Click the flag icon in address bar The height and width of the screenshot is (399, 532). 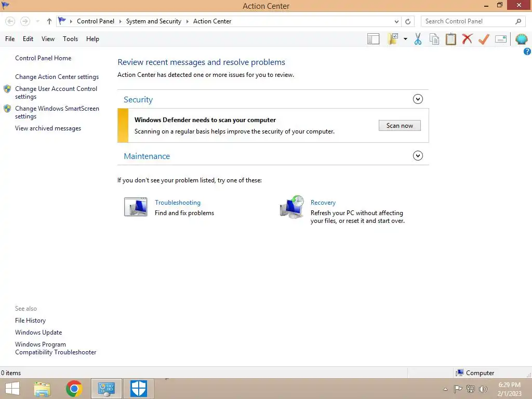coord(62,21)
